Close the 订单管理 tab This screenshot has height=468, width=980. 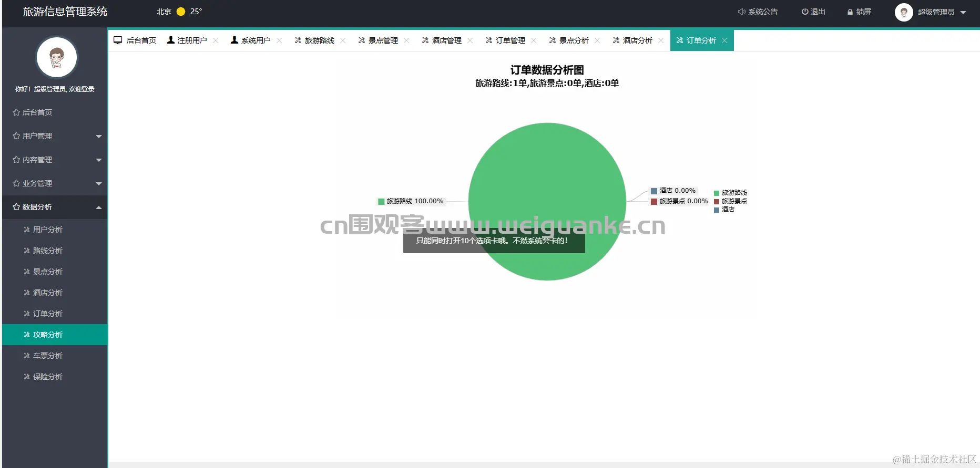(x=534, y=40)
